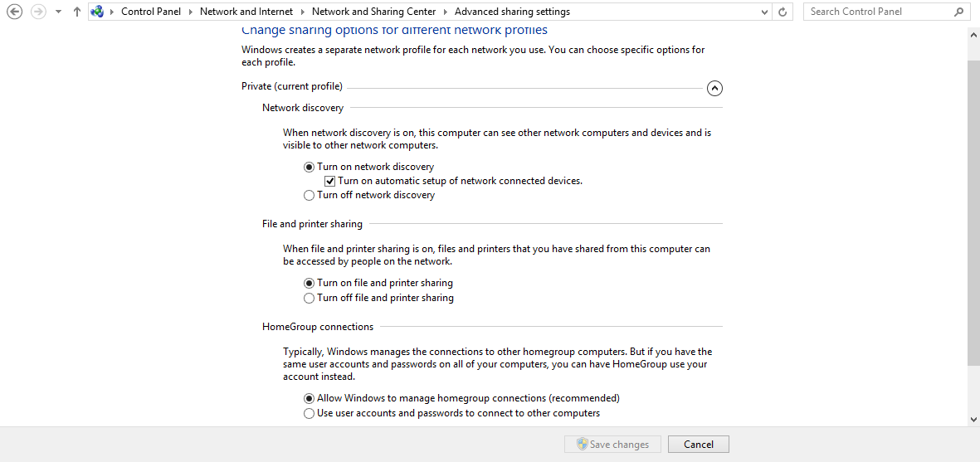Open Network and Sharing Center breadcrumb
Viewport: 980px width, 462px height.
[x=373, y=12]
